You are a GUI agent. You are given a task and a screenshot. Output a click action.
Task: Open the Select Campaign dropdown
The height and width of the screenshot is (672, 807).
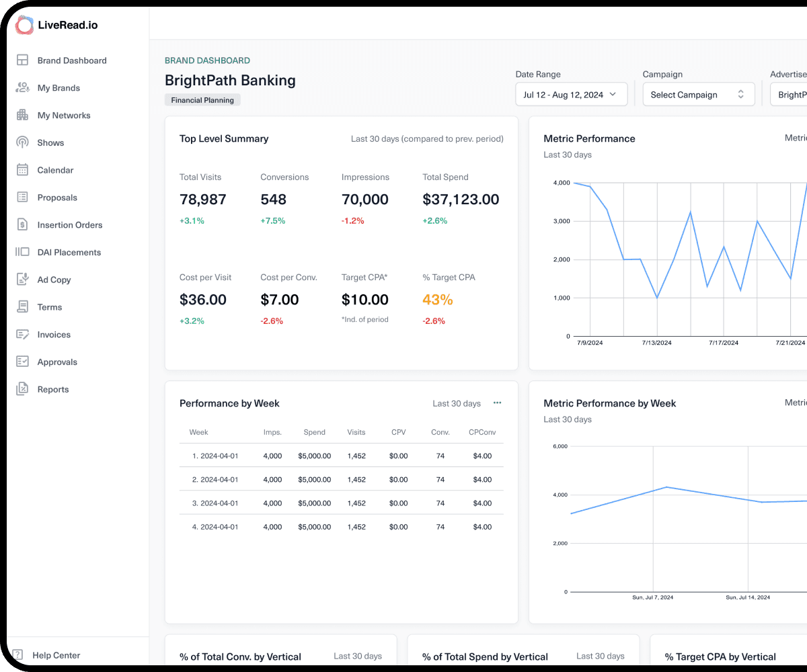point(699,95)
